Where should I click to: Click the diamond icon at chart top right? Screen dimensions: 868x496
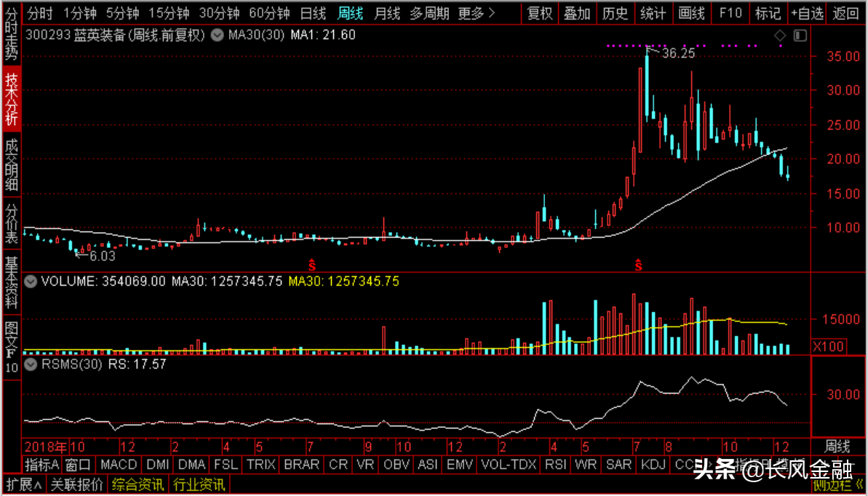(x=779, y=36)
